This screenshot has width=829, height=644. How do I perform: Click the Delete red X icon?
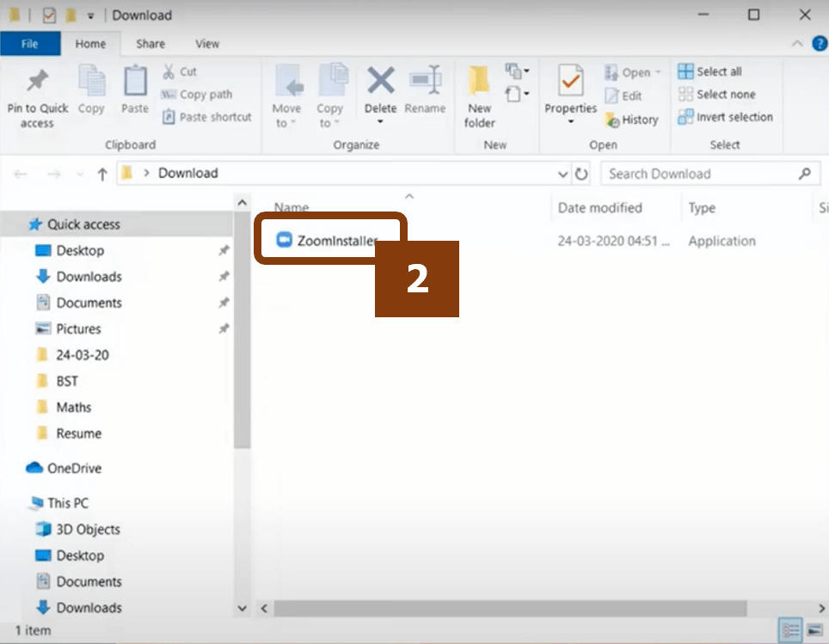pos(381,80)
